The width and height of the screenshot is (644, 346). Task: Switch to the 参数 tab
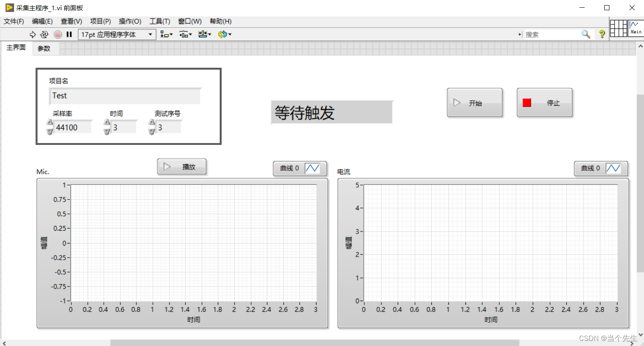click(x=44, y=49)
